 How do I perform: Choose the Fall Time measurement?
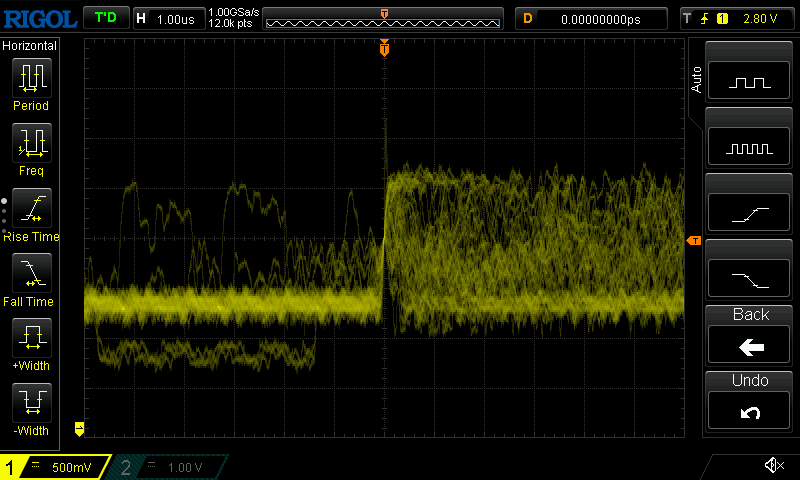tap(31, 276)
